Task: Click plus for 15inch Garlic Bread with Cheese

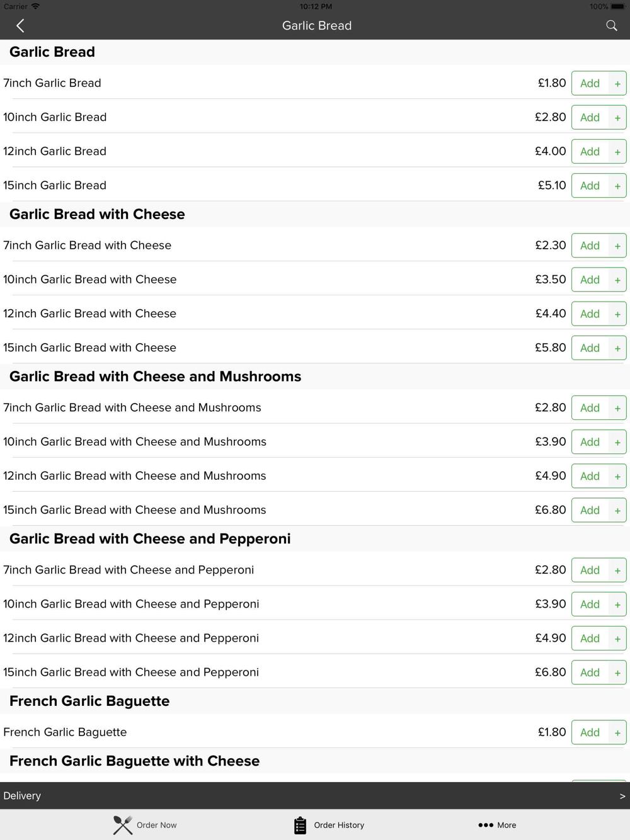Action: point(617,348)
